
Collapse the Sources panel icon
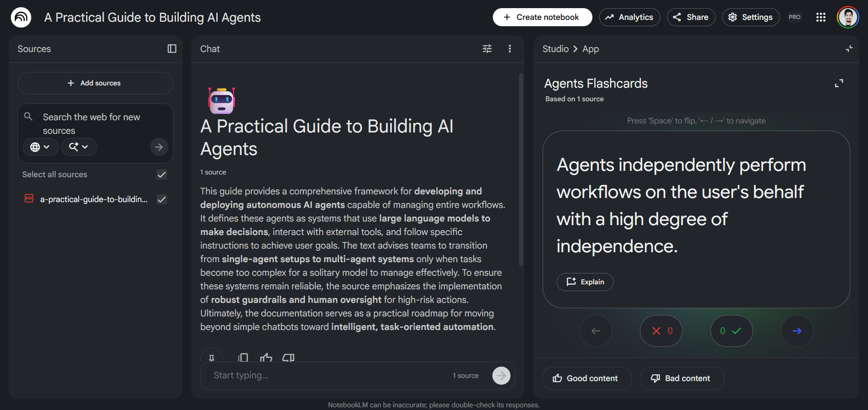172,49
